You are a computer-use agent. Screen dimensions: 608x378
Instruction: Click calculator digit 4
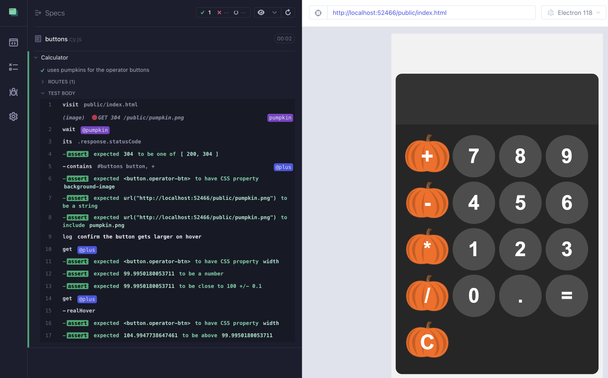point(473,202)
